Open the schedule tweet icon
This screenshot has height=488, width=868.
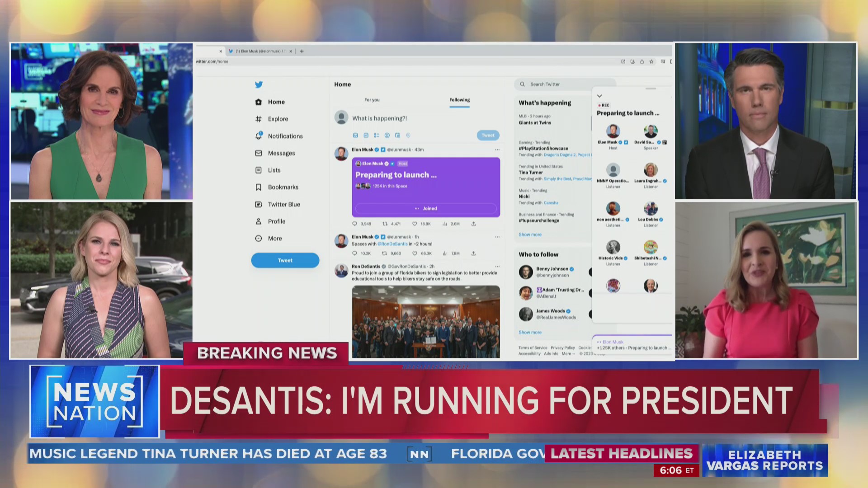(x=397, y=135)
